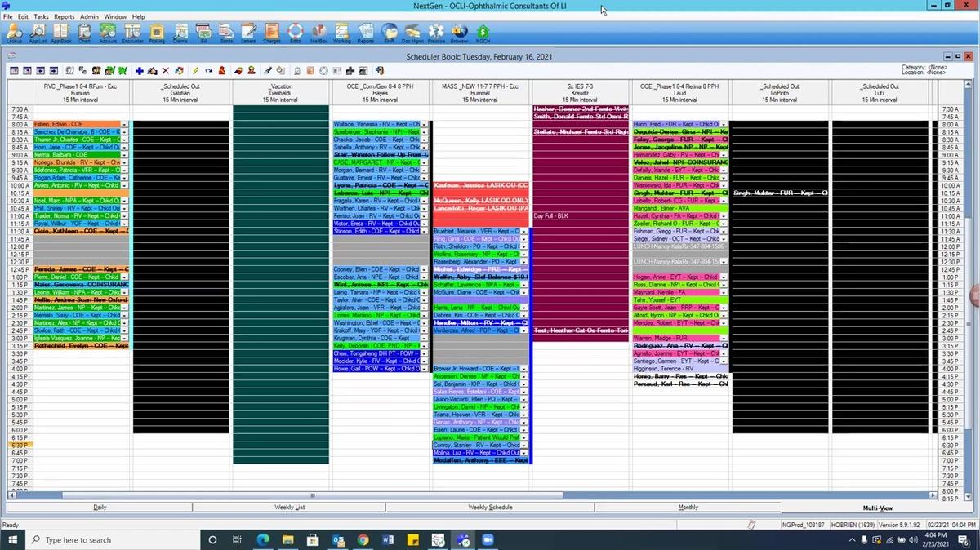Image resolution: width=980 pixels, height=550 pixels.
Task: Open the Claims toolbar icon
Action: tap(180, 33)
